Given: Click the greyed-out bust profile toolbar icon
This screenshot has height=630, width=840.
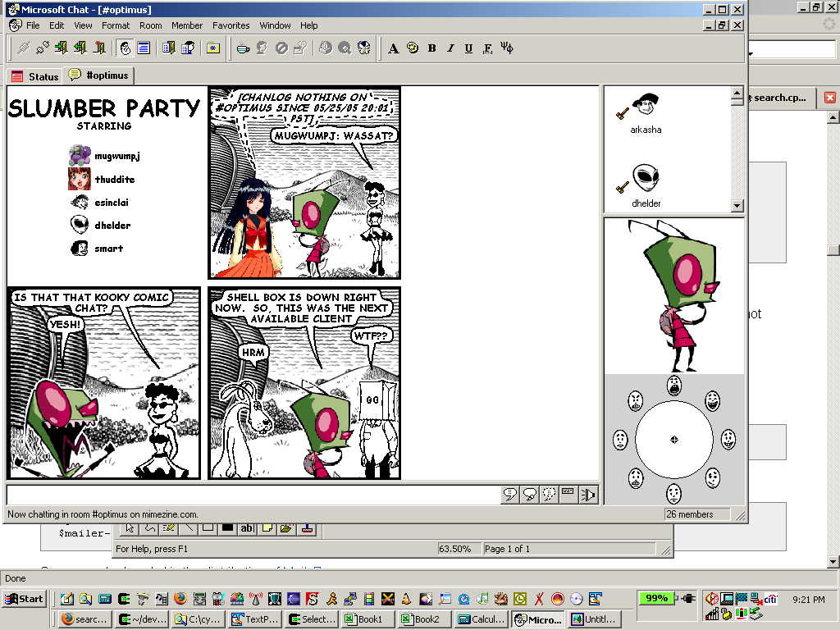Looking at the screenshot, I should pos(262,48).
